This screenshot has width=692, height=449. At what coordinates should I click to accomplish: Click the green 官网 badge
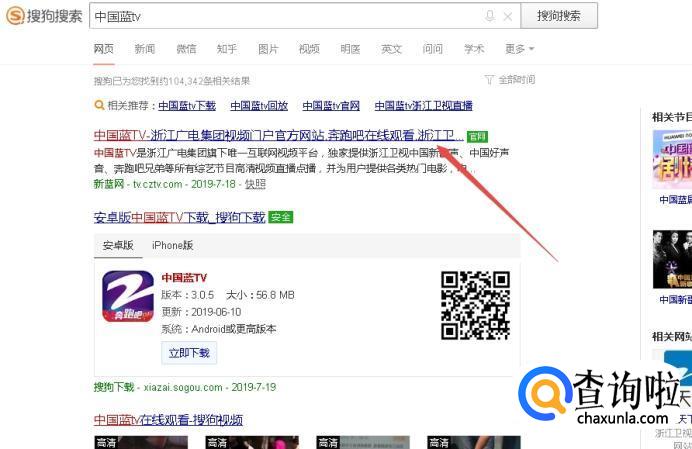coord(477,136)
